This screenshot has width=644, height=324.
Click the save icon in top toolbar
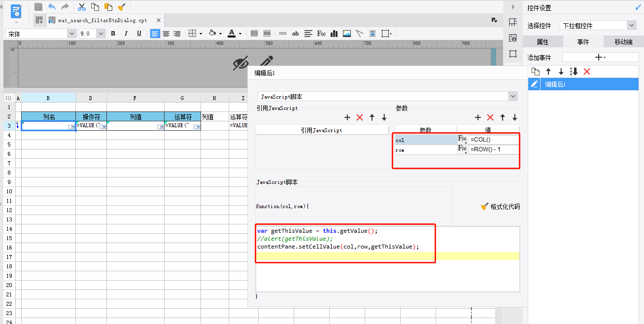tap(38, 7)
